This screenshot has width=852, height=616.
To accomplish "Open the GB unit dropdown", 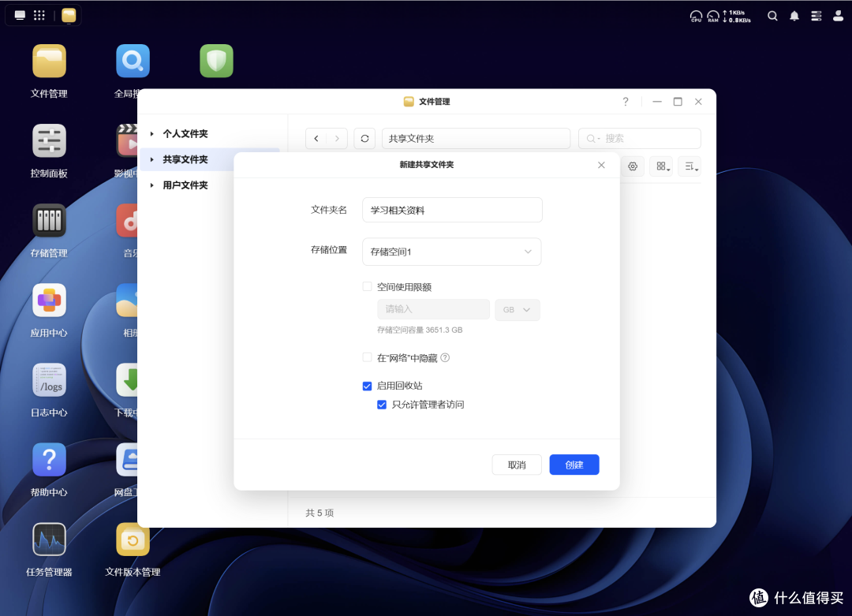I will point(517,310).
